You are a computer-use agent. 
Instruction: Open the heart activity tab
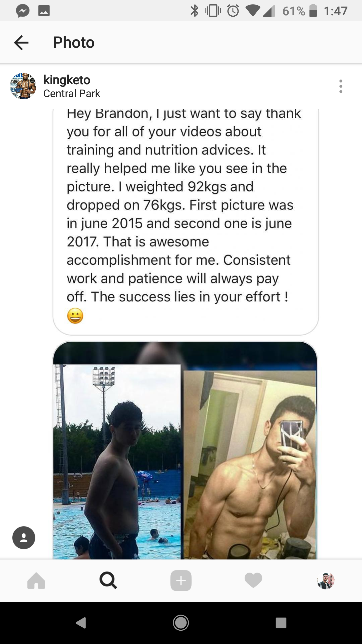click(x=253, y=581)
